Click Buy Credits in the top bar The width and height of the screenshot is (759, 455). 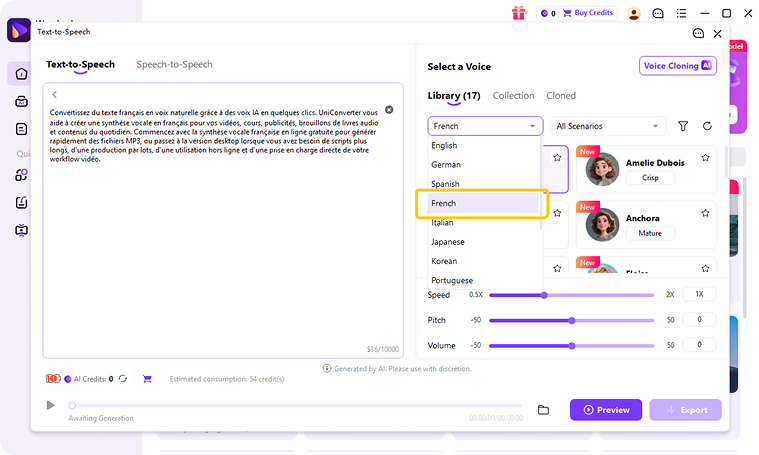[x=588, y=13]
